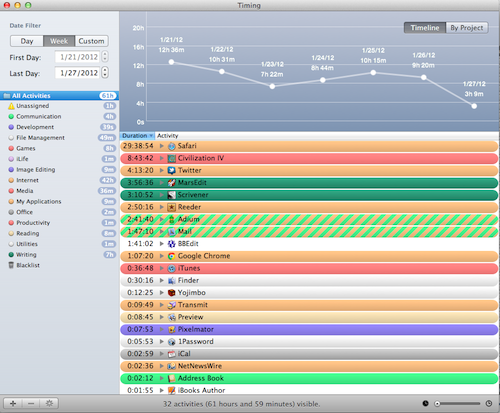Image resolution: width=500 pixels, height=413 pixels.
Task: Select the Internet category
Action: coord(59,180)
